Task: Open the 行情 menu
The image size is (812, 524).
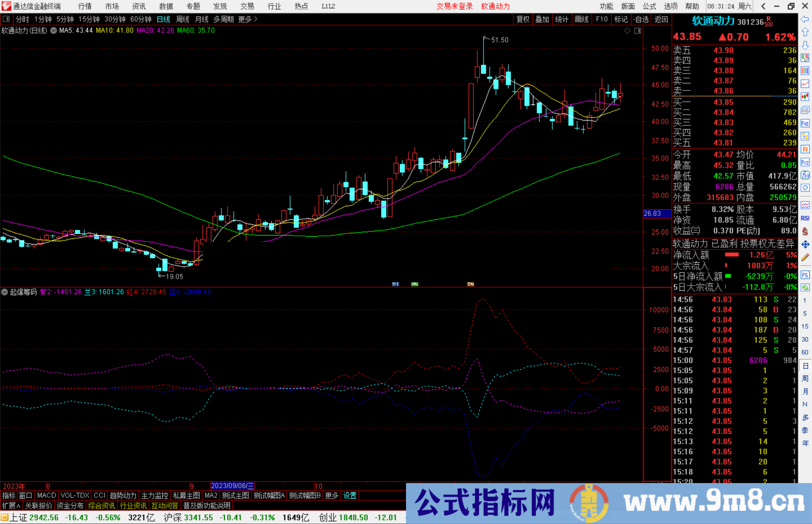Action: [x=85, y=6]
